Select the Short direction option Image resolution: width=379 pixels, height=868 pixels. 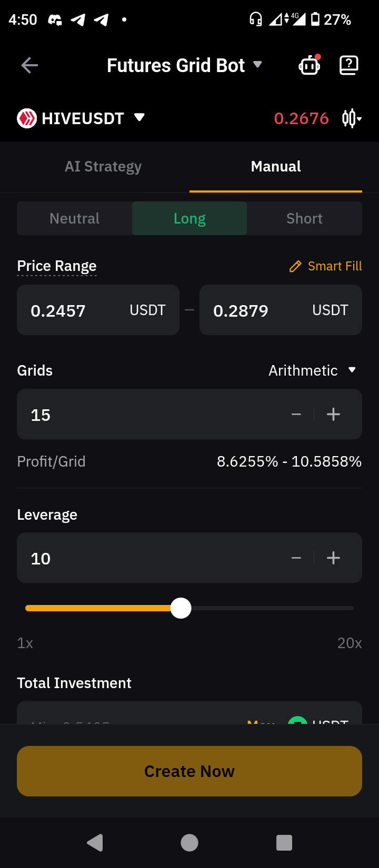(304, 218)
